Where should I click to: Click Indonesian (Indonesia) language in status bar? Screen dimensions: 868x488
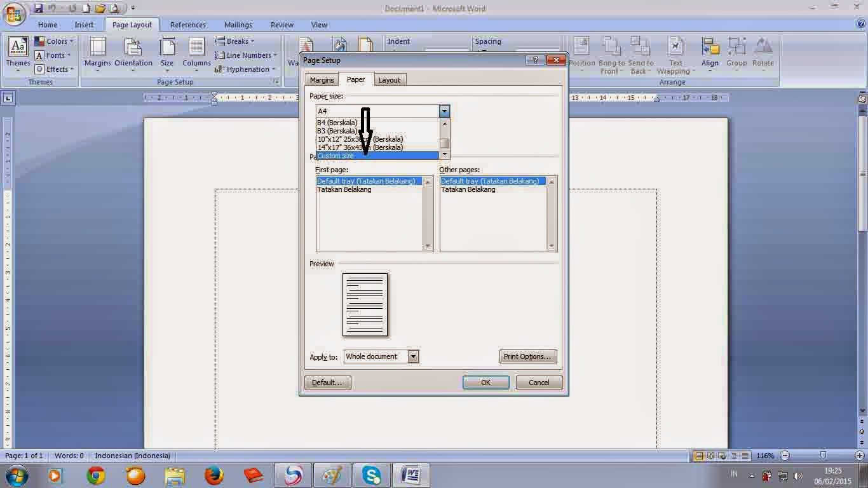132,456
